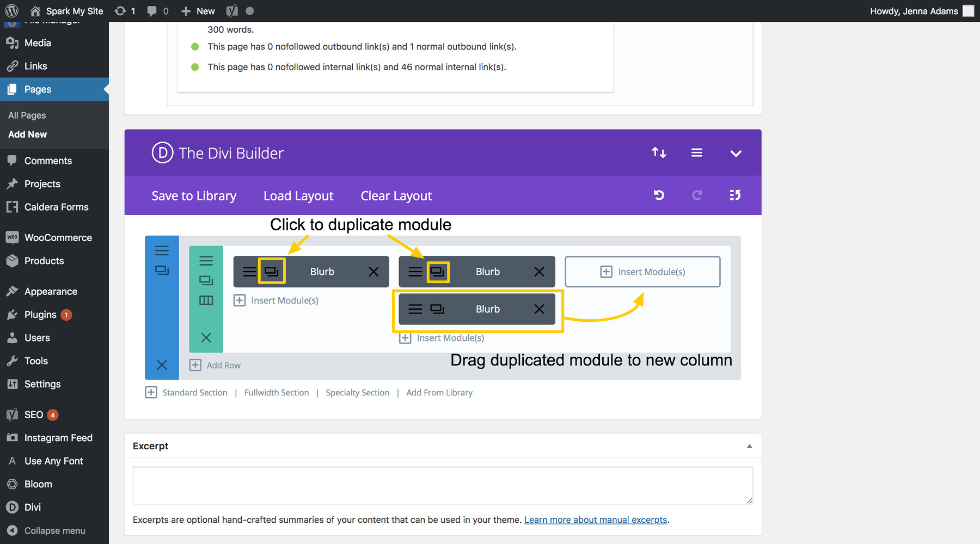Viewport: 980px width, 544px height.
Task: Open settings of first column Blurb
Action: 249,272
